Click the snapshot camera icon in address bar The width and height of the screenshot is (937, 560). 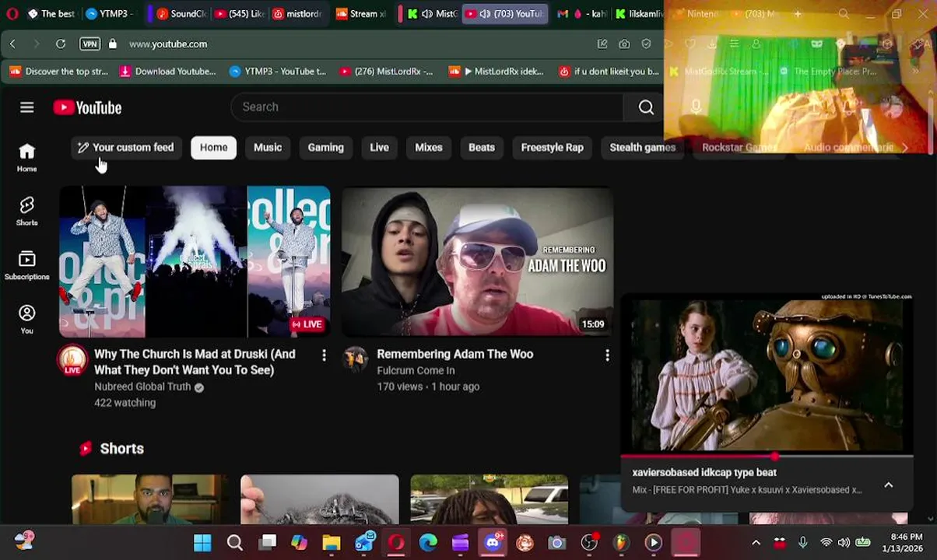pos(624,44)
